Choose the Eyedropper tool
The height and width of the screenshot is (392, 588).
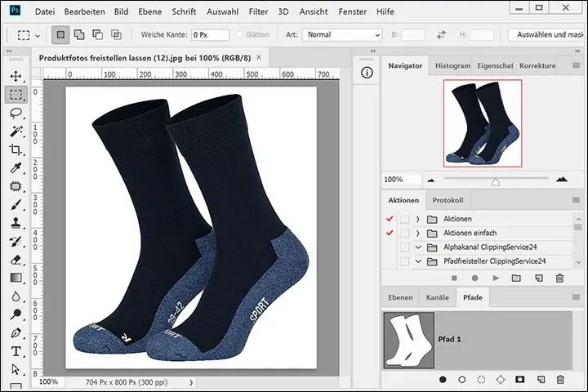coord(16,168)
